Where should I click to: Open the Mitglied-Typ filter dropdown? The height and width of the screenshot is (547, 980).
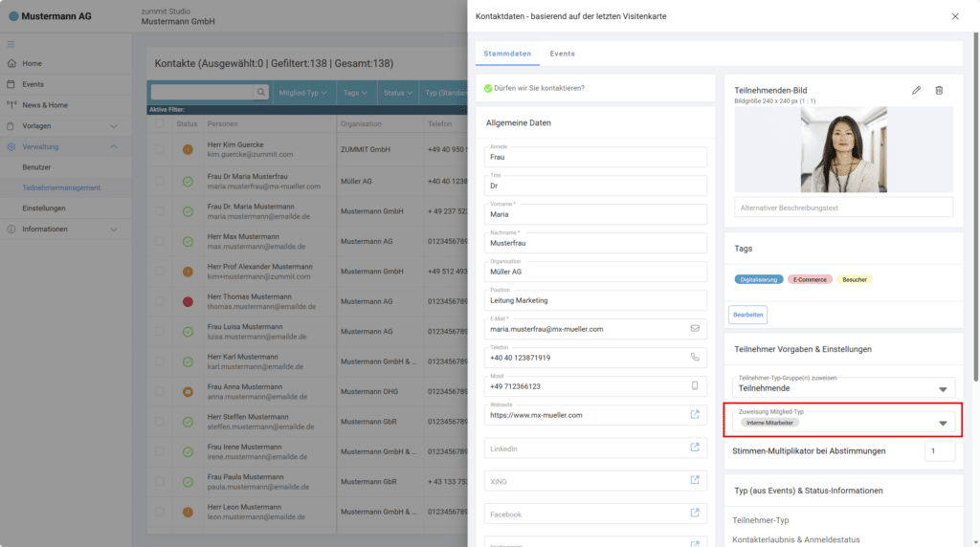point(302,93)
